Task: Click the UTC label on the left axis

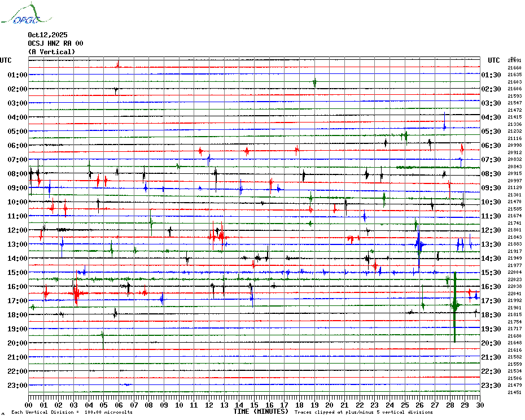Action: (6, 60)
